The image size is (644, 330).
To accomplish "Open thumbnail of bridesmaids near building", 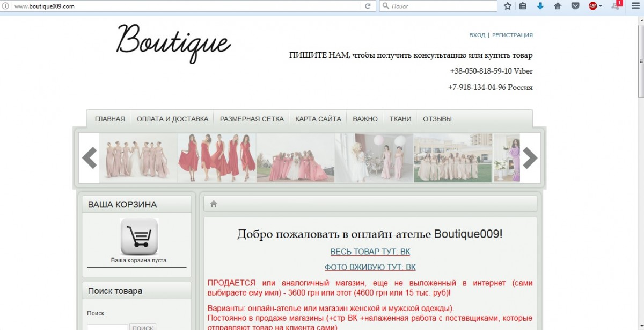I will point(453,158).
